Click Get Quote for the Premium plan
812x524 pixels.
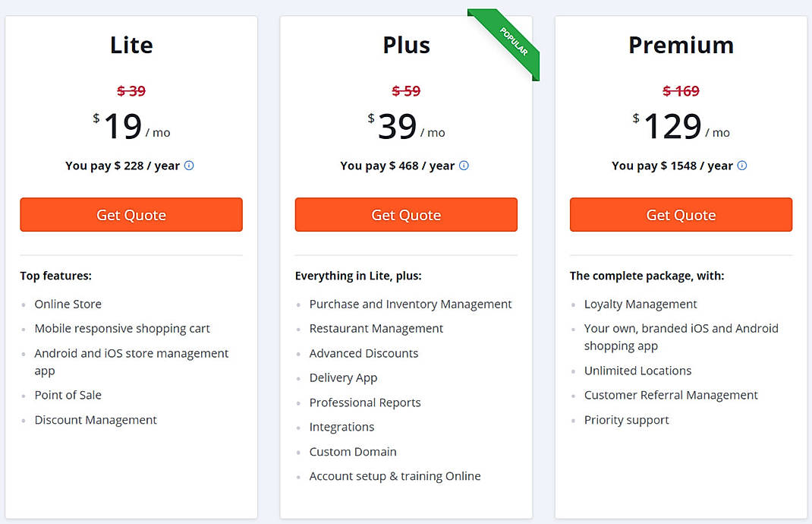(x=681, y=215)
